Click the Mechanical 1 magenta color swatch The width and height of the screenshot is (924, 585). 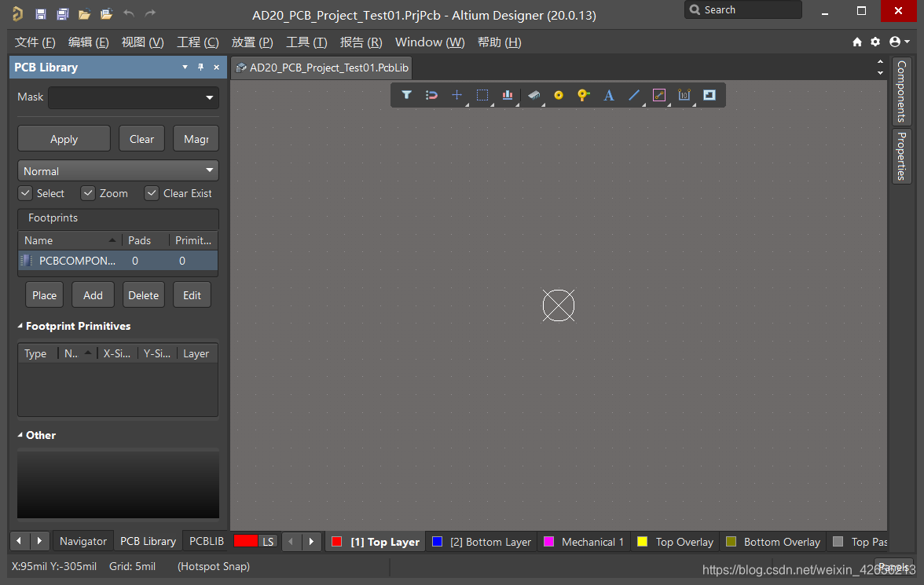click(548, 541)
